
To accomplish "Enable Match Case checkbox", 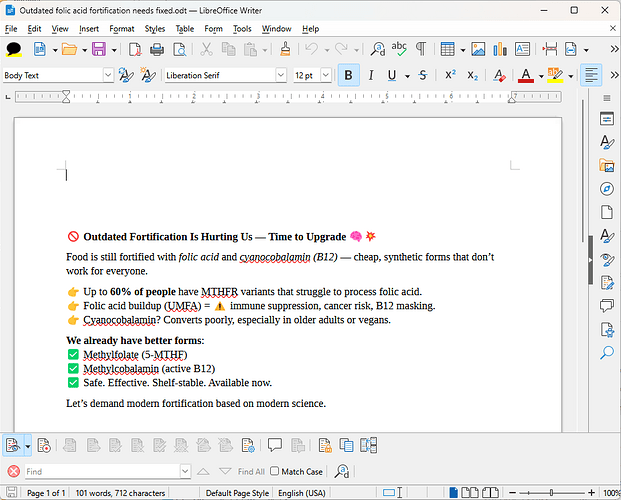I will [x=274, y=471].
